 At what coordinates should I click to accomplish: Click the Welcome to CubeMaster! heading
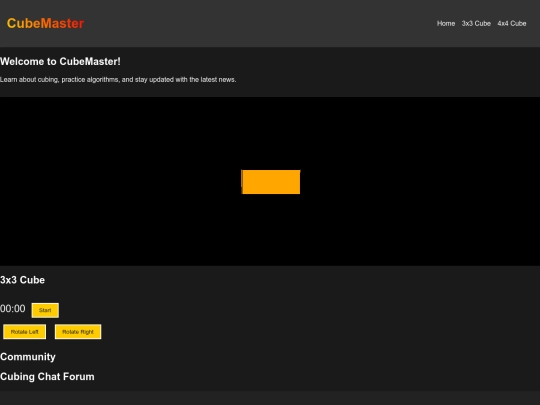[x=60, y=61]
